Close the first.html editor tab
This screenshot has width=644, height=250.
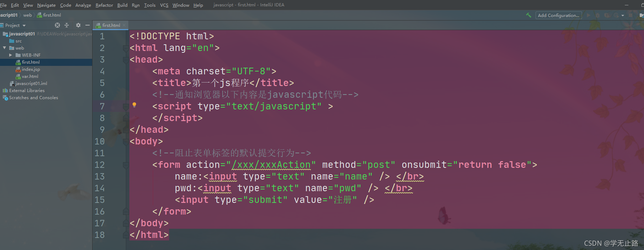(124, 25)
